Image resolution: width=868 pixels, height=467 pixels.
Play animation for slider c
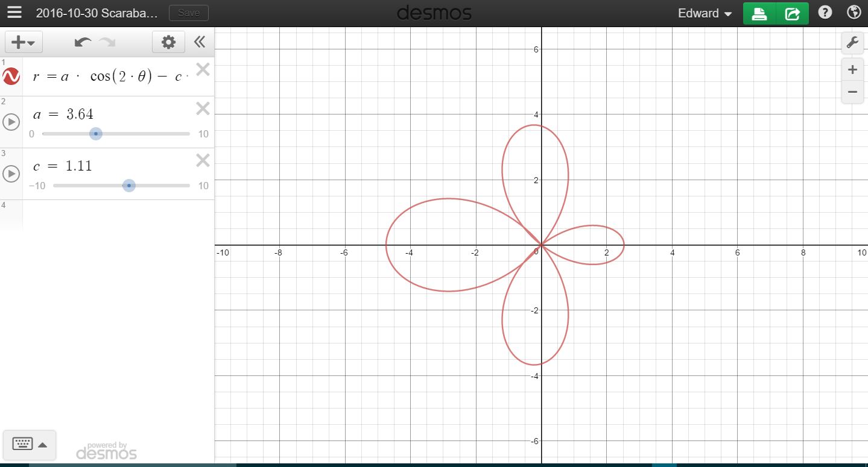coord(11,174)
